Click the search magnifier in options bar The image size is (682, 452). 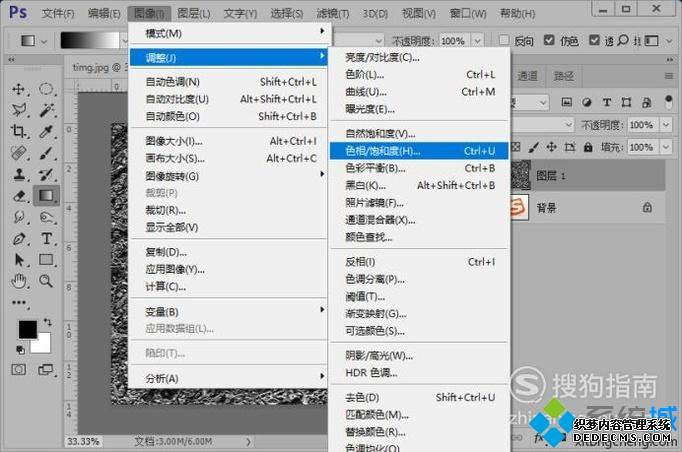click(623, 40)
